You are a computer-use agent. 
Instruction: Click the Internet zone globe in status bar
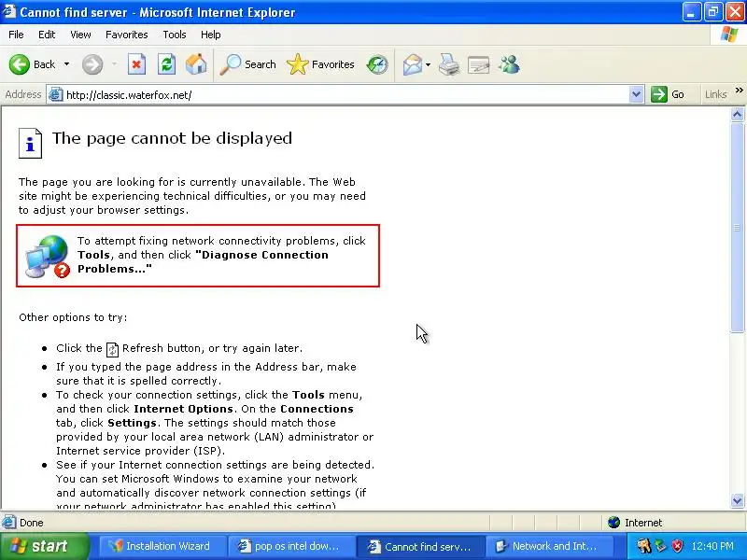pos(614,523)
